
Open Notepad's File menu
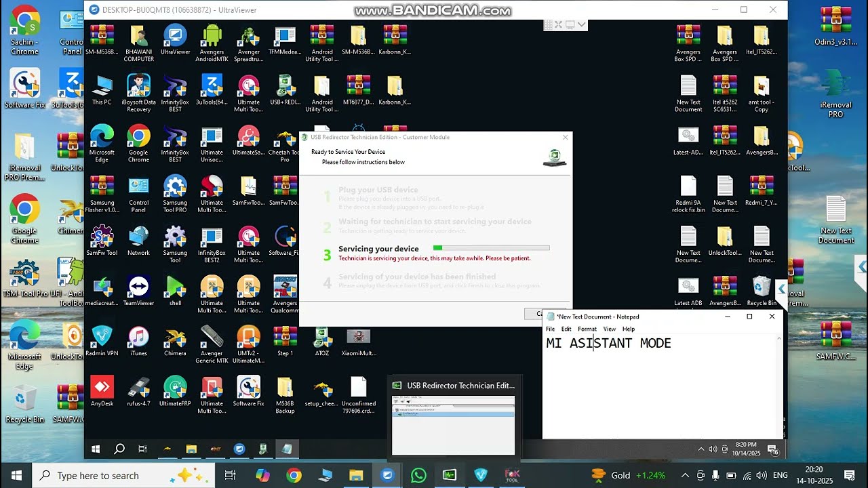(551, 329)
